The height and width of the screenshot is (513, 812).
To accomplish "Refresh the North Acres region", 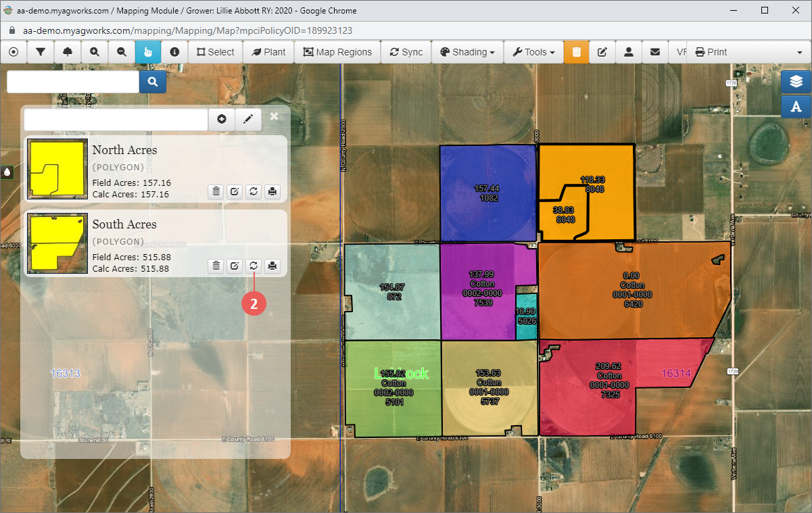I will [254, 191].
